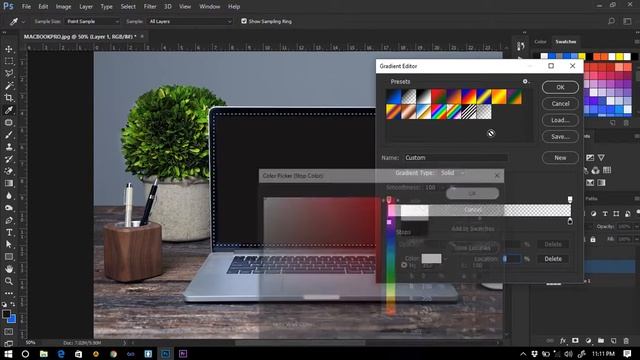Open the Window menu
Image resolution: width=640 pixels, height=360 pixels.
[209, 7]
